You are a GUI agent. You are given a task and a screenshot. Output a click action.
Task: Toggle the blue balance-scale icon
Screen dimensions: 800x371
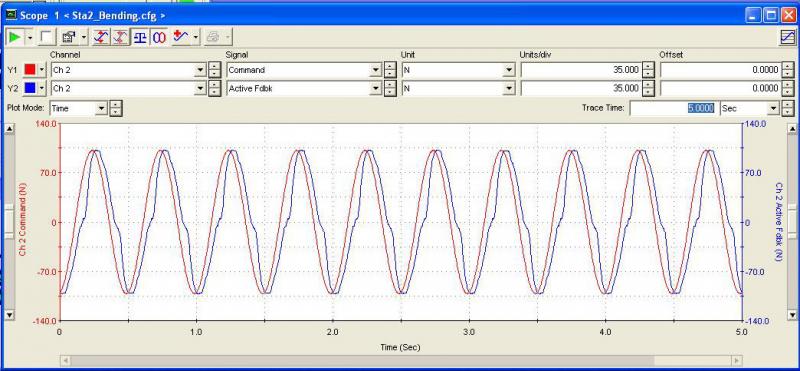click(140, 37)
